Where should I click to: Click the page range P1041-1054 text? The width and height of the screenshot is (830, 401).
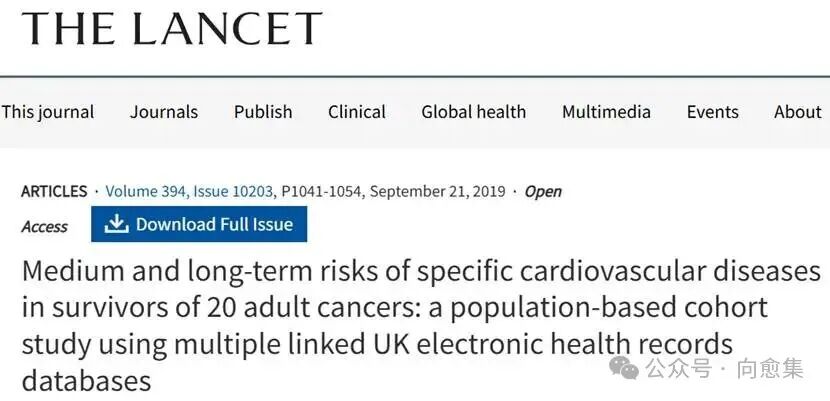pos(322,191)
